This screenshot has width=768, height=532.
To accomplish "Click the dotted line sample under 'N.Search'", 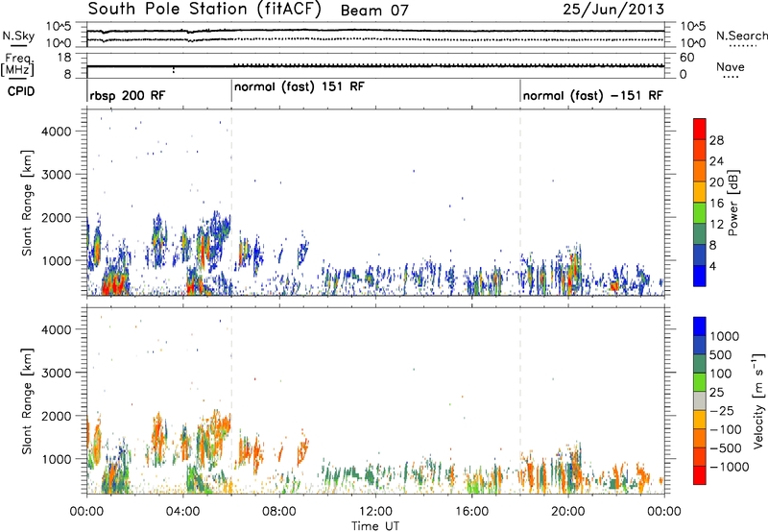I will click(x=742, y=46).
